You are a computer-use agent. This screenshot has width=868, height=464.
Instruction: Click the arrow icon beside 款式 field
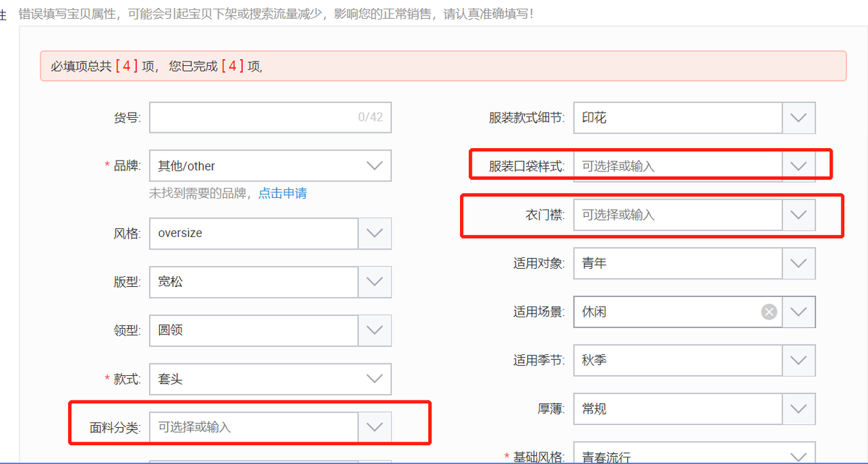[x=375, y=379]
